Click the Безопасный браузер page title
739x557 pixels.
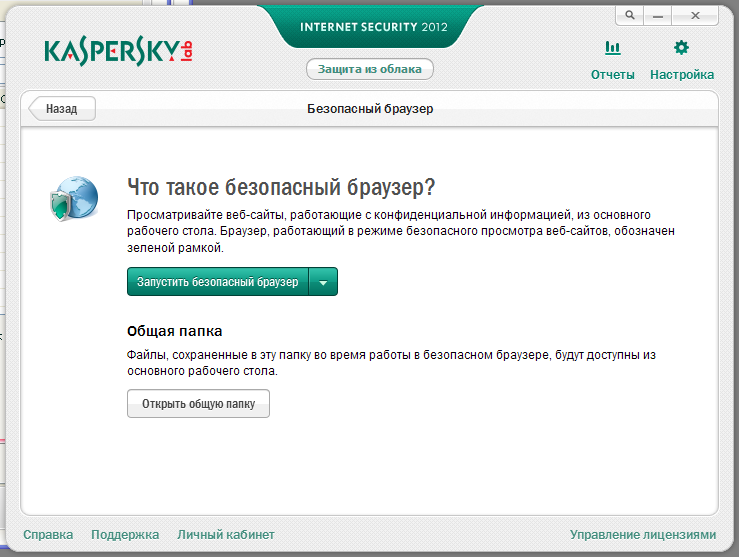(x=370, y=108)
